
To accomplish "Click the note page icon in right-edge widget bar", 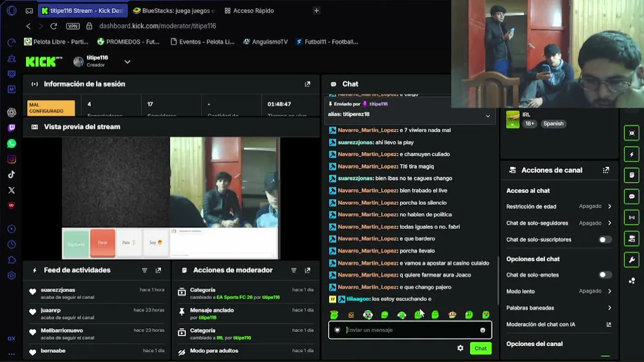I will point(632,175).
